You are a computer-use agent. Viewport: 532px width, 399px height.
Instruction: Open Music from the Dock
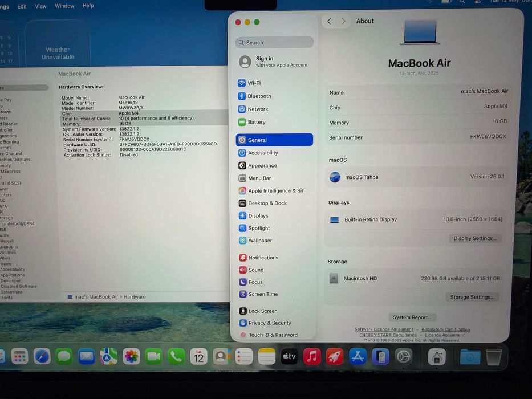point(312,357)
